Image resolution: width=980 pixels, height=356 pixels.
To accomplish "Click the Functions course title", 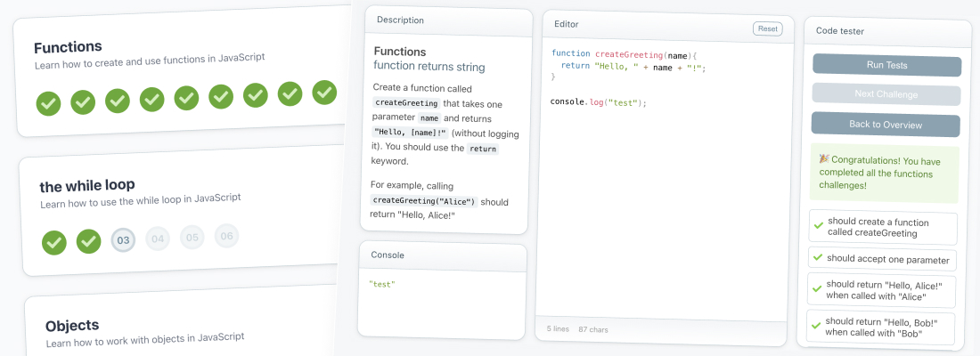I will tap(68, 47).
